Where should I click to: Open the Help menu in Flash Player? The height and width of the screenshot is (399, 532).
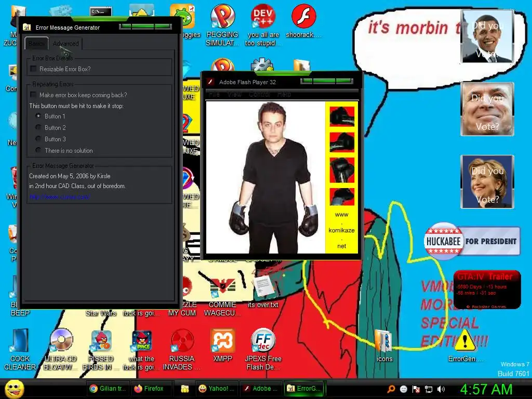point(284,95)
